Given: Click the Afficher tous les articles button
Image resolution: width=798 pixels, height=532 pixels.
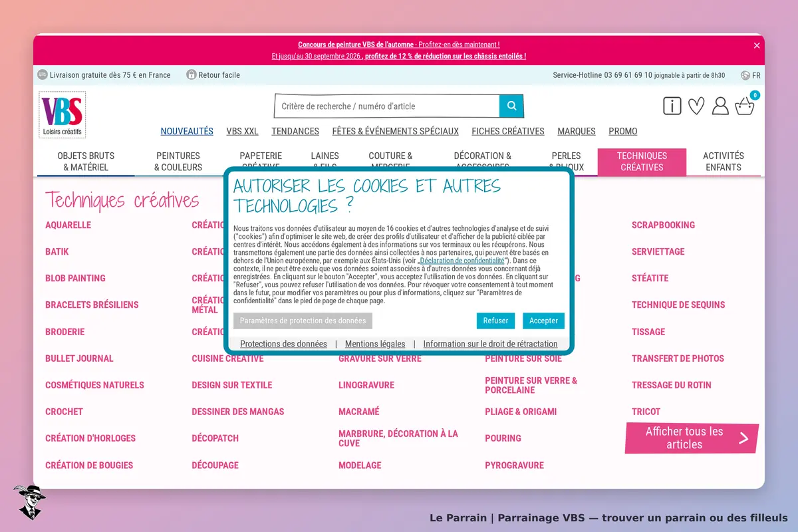Looking at the screenshot, I should coord(692,438).
